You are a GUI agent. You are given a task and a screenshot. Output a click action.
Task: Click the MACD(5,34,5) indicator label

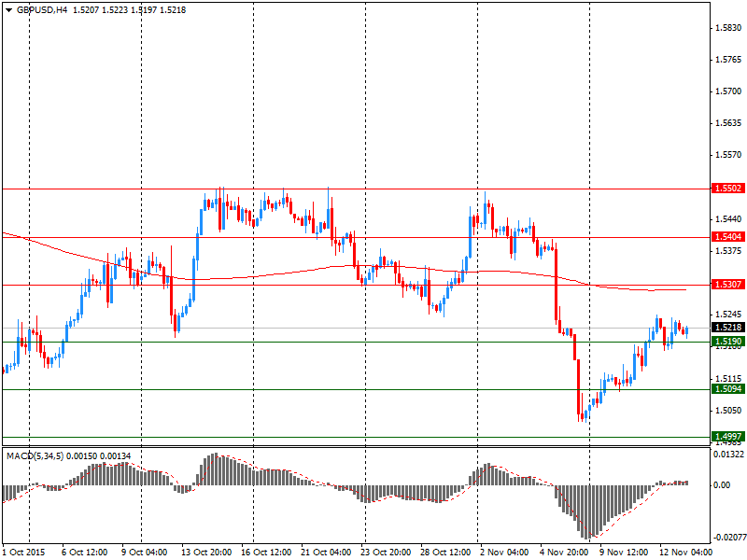coord(35,456)
